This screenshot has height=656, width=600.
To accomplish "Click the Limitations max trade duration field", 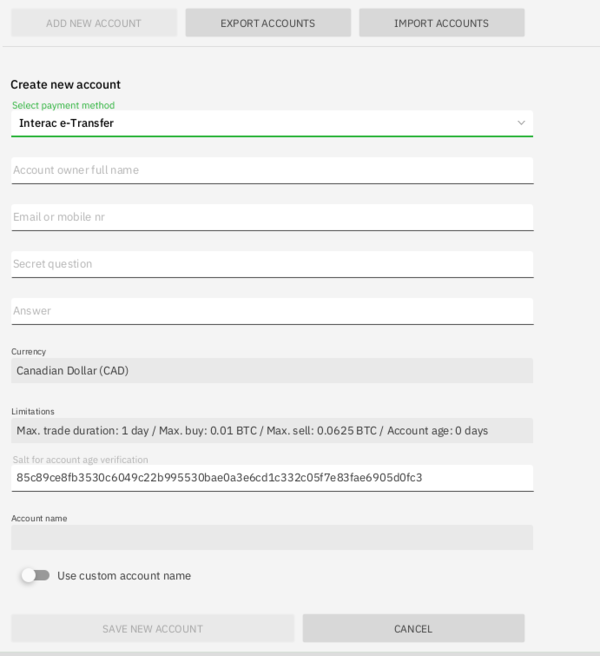I will [272, 431].
